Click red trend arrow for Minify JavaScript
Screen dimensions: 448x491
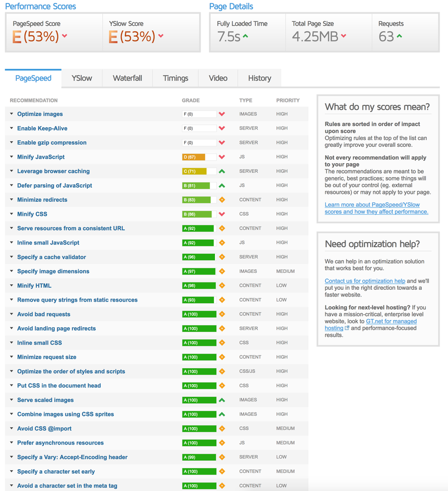pyautogui.click(x=222, y=157)
